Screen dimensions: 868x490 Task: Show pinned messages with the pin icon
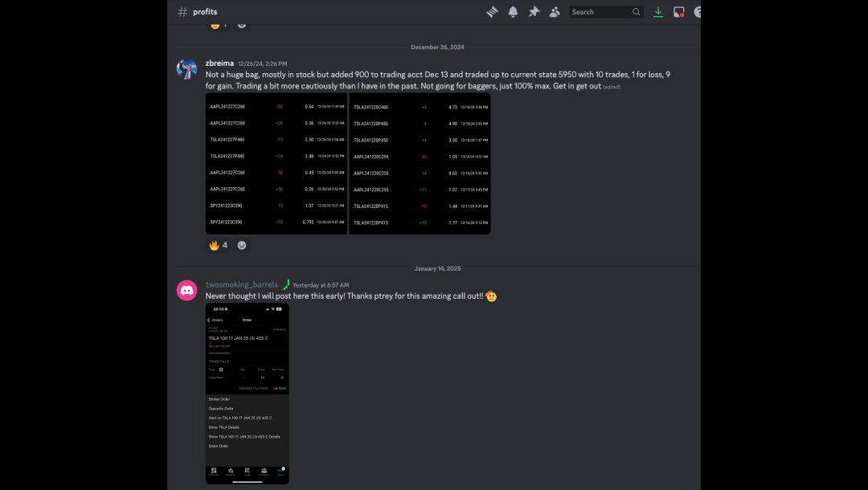coord(534,11)
